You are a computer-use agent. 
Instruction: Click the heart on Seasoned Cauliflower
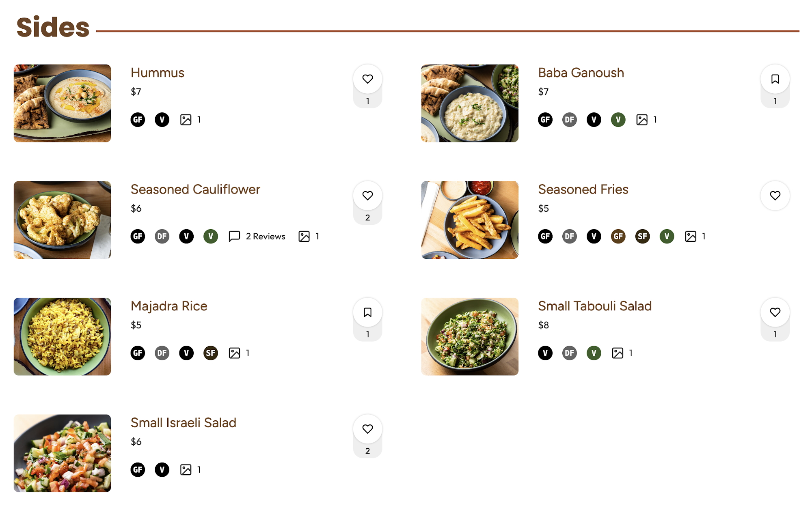367,196
